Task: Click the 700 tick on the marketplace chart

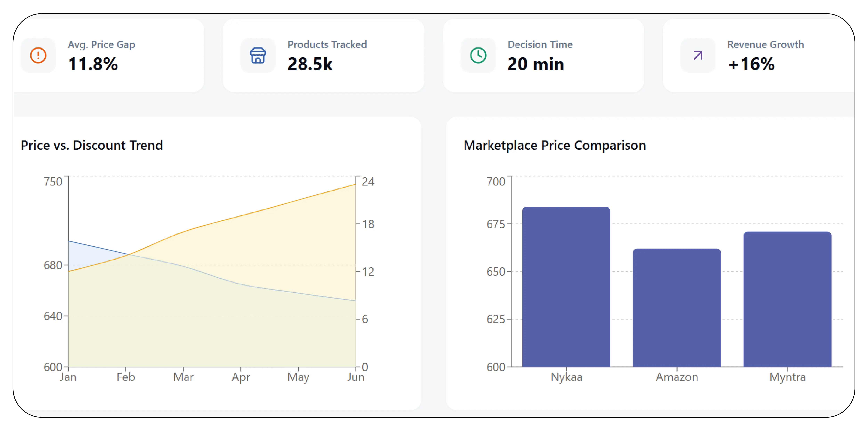Action: pos(496,182)
